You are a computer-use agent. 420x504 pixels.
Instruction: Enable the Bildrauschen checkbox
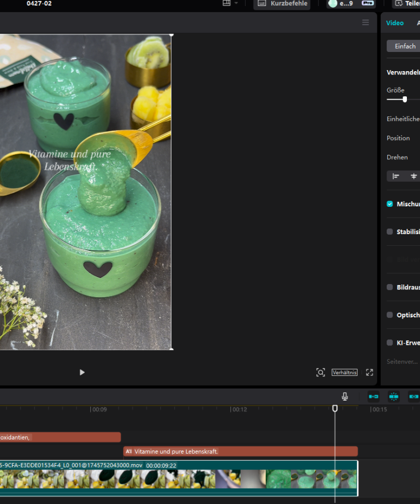click(x=390, y=287)
